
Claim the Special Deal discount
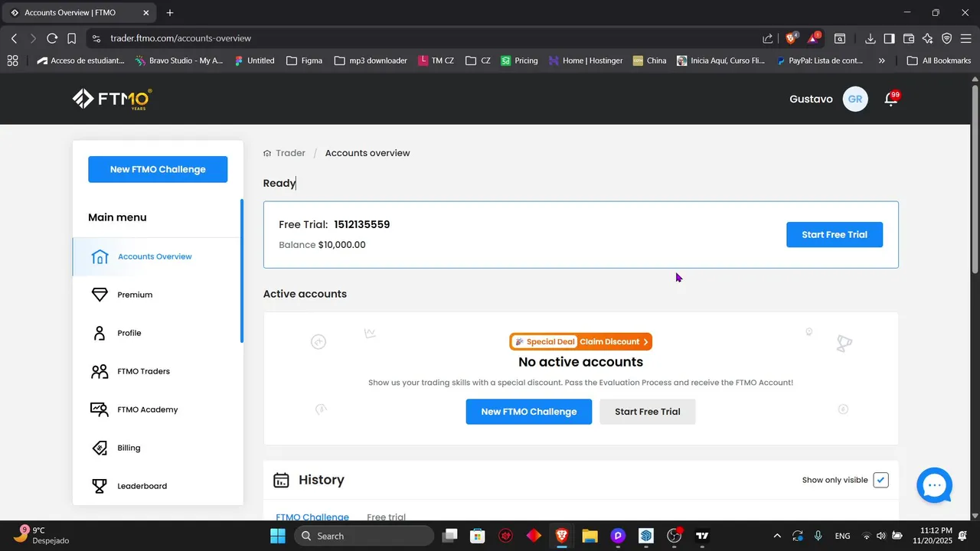[x=581, y=341]
